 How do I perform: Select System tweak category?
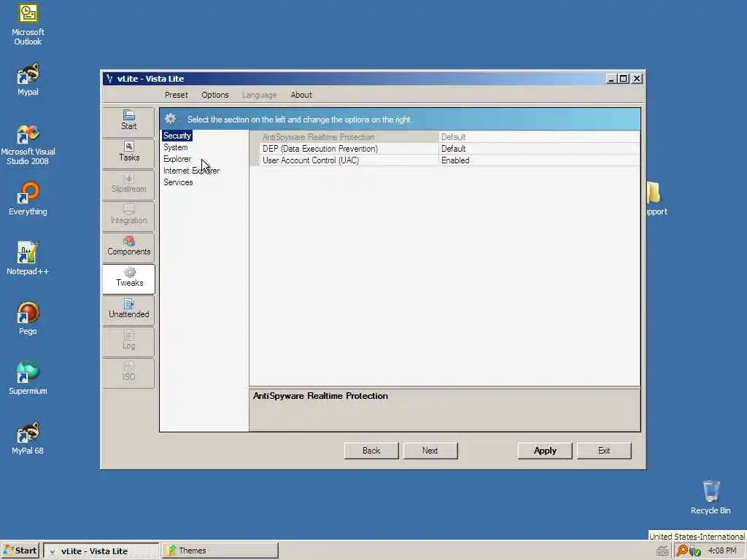point(175,147)
